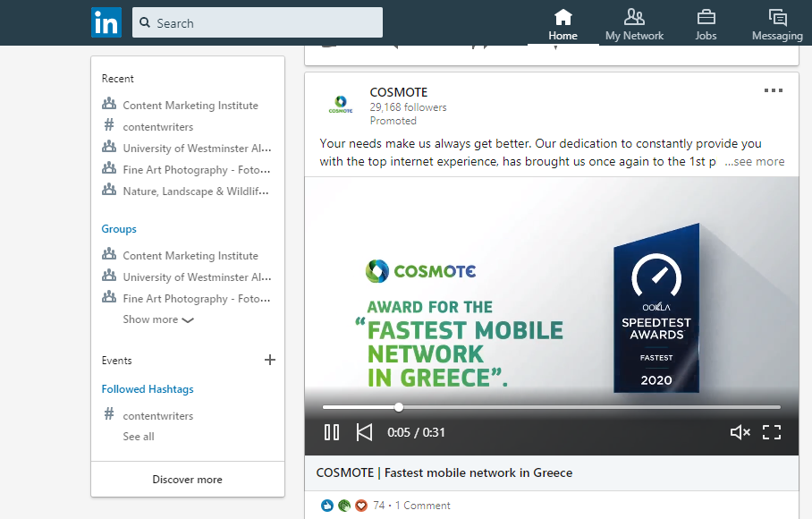Expand post text with see more
Image resolution: width=812 pixels, height=519 pixels.
click(755, 162)
